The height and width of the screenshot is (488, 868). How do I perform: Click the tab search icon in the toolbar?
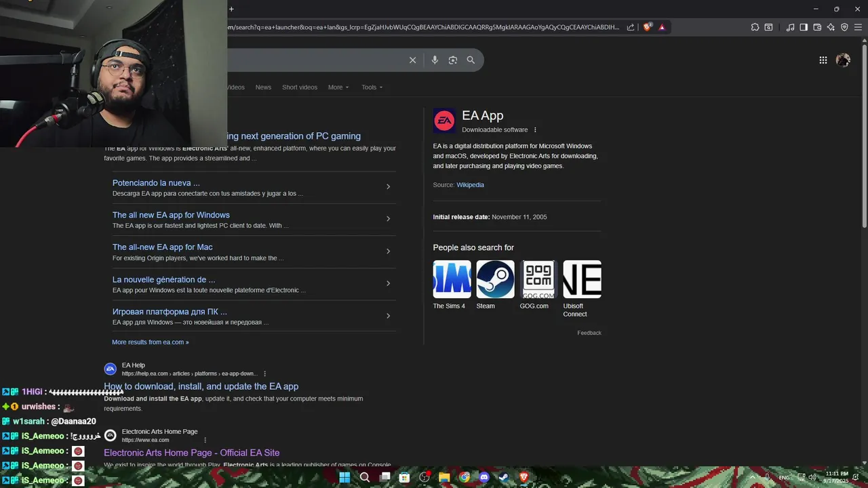(x=768, y=27)
